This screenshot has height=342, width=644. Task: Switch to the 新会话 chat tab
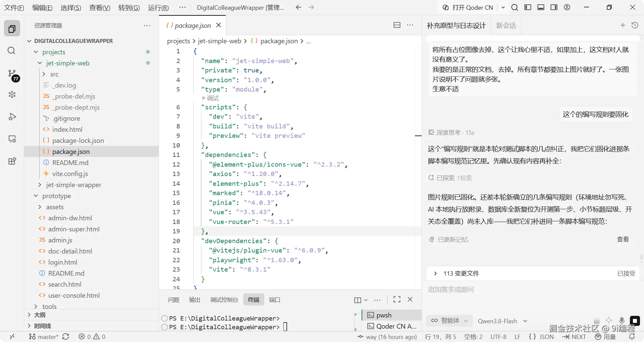tap(506, 25)
